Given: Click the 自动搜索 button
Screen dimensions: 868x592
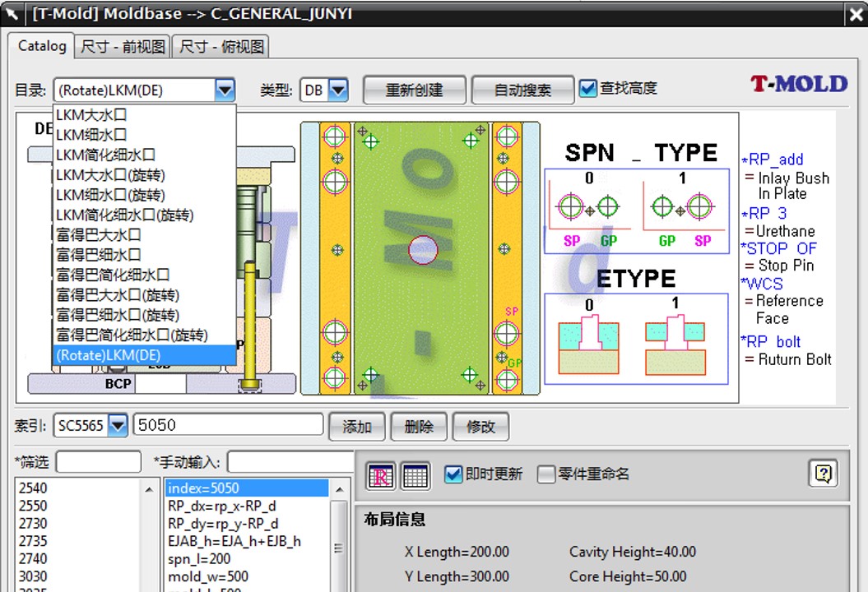Looking at the screenshot, I should (x=522, y=90).
